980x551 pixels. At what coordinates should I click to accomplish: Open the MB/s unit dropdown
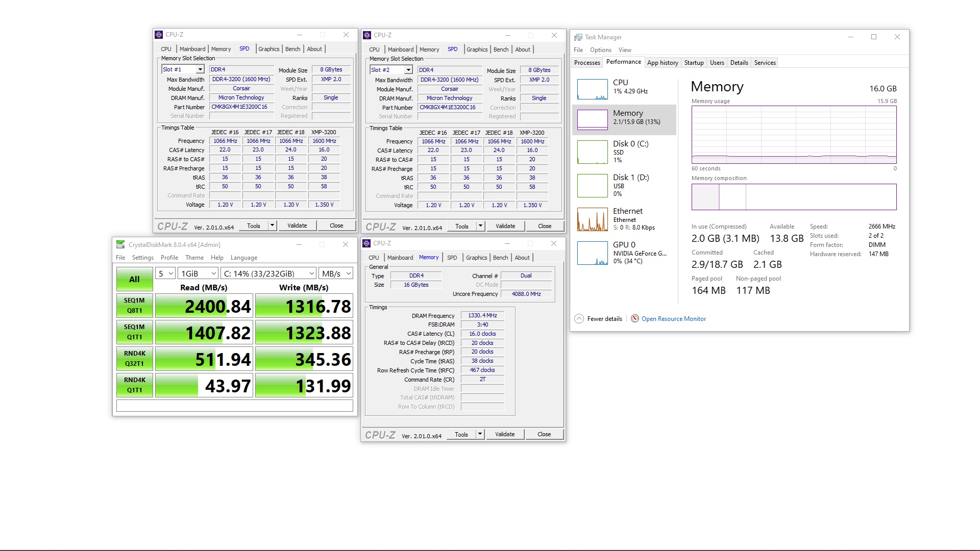pyautogui.click(x=335, y=274)
